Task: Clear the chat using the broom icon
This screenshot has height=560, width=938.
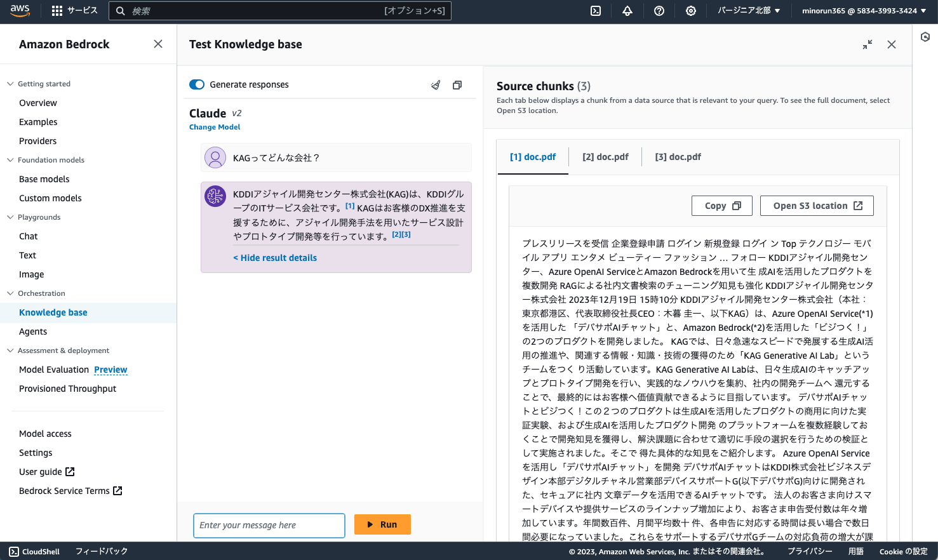Action: pyautogui.click(x=436, y=84)
